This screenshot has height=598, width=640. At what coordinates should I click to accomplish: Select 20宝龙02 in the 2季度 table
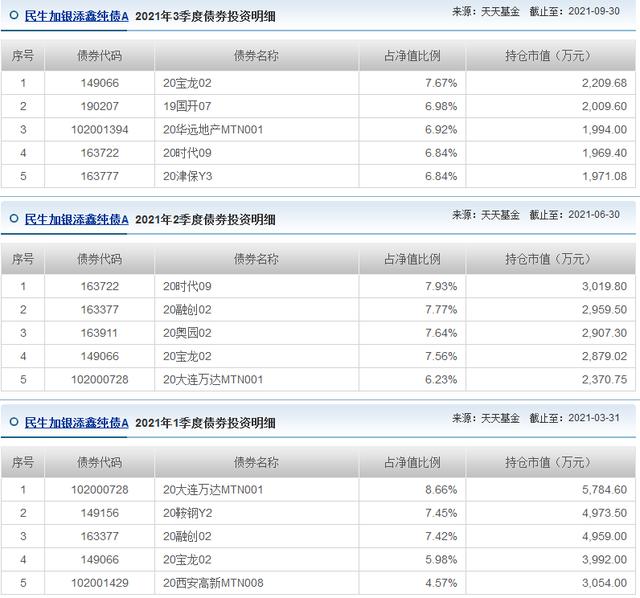click(x=187, y=356)
